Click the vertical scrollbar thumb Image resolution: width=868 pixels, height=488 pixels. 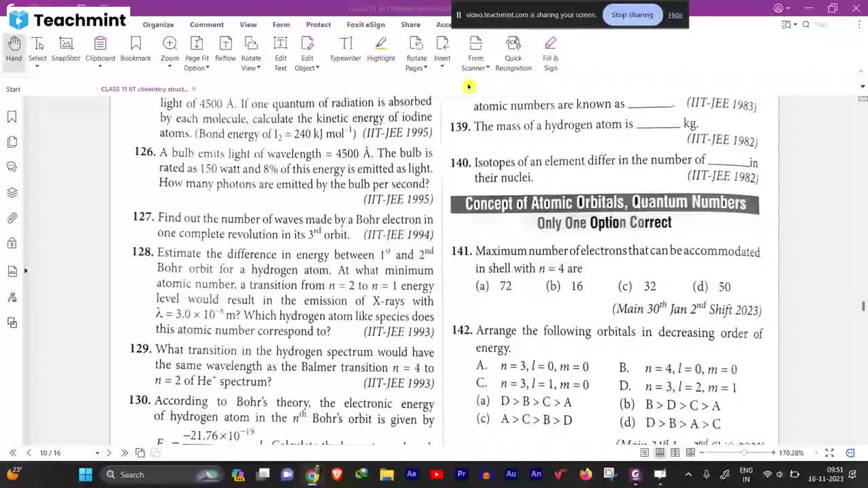tap(863, 306)
